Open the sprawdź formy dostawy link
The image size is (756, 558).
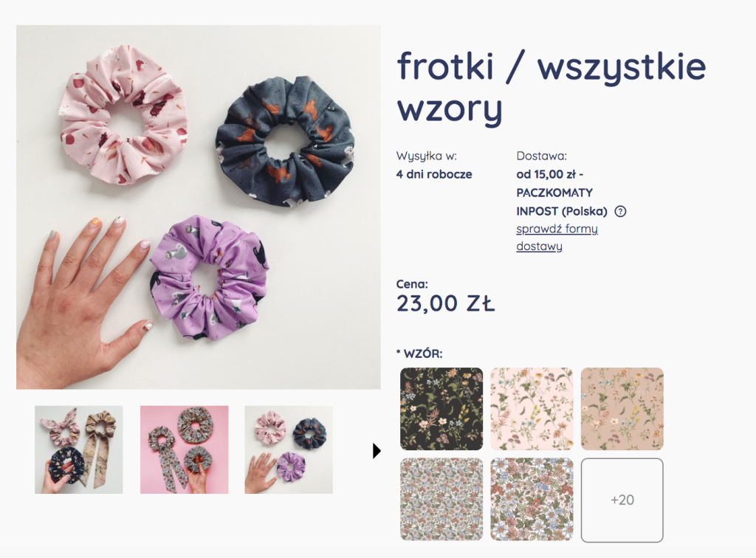557,237
